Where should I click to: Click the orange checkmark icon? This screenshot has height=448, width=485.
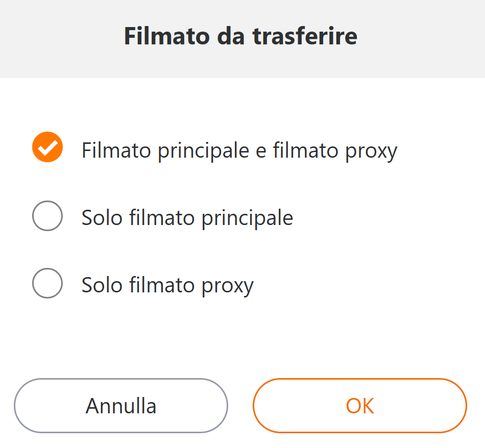(47, 147)
